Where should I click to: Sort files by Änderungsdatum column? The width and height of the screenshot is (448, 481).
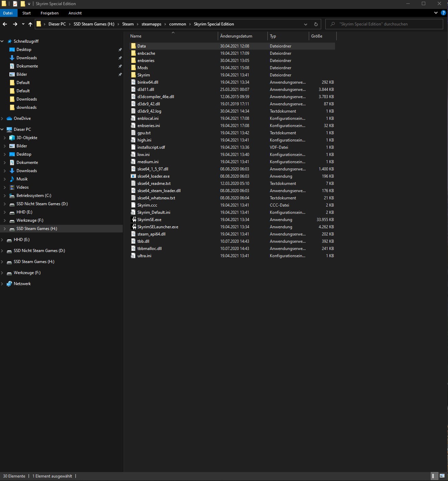coord(243,36)
